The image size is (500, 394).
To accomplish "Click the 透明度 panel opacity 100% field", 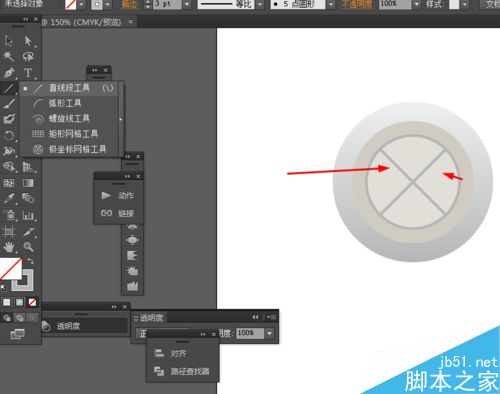I will pyautogui.click(x=250, y=333).
